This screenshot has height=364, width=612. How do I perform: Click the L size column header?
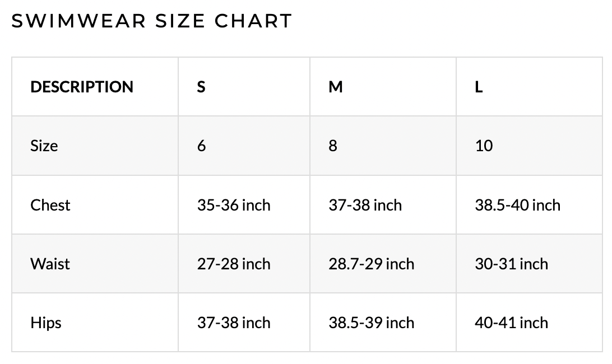point(479,87)
